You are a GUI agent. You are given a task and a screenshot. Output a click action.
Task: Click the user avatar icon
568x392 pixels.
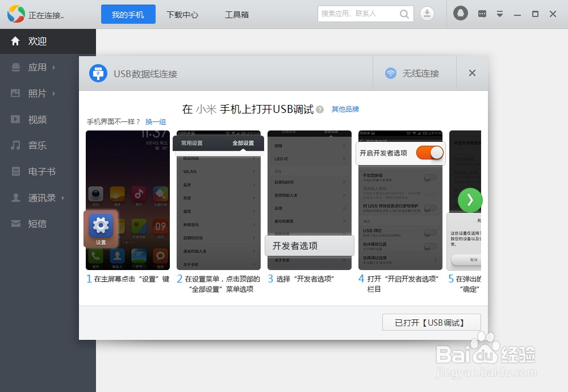[x=461, y=14]
